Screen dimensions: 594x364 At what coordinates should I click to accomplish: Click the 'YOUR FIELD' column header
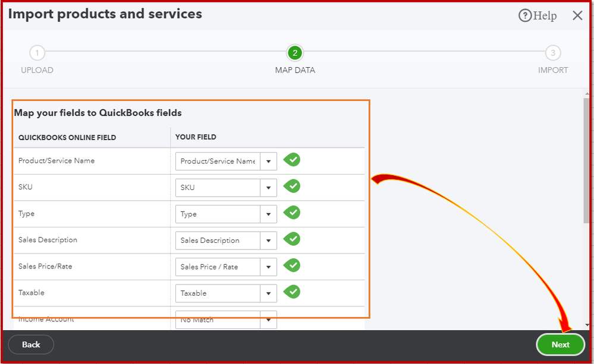click(196, 137)
